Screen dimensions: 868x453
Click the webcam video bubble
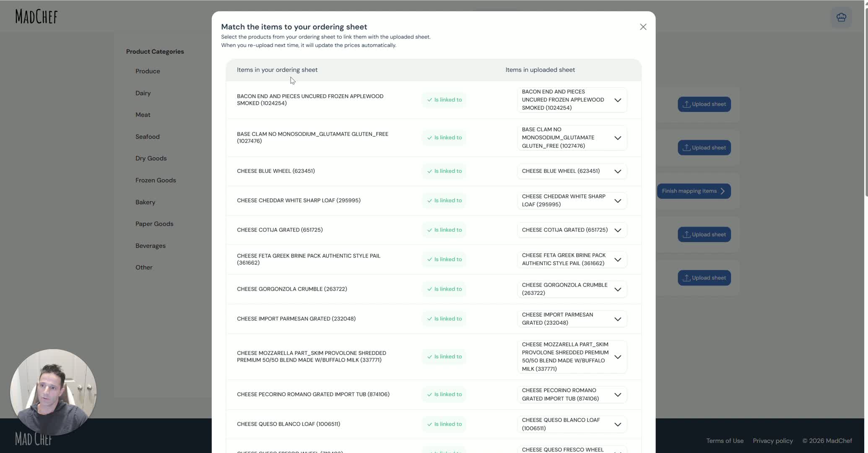pos(53,392)
